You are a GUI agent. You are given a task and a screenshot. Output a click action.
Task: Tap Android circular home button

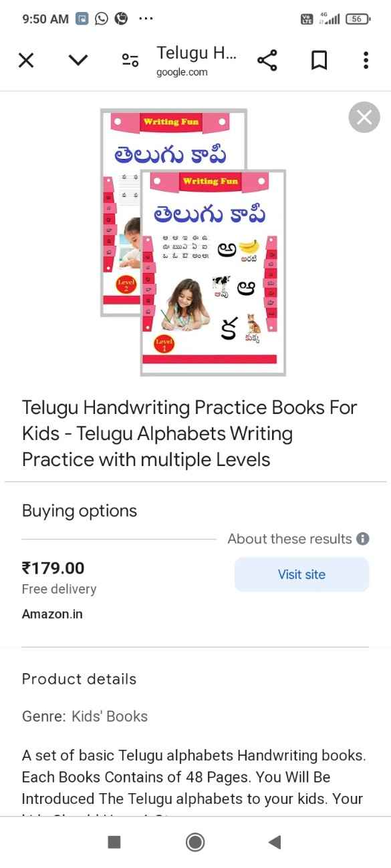coord(195,842)
